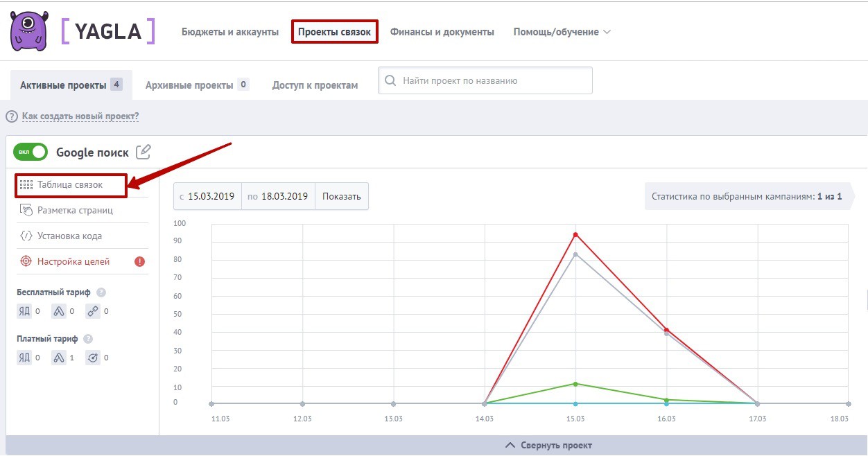868x456 pixels.
Task: Open the start date field 15.03.2019
Action: tap(211, 196)
